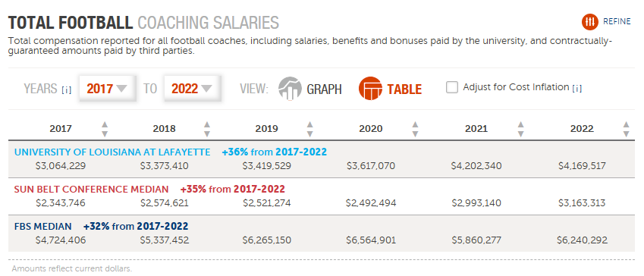The height and width of the screenshot is (276, 644).
Task: Select Sun Belt Conference Median row title
Action: point(91,190)
